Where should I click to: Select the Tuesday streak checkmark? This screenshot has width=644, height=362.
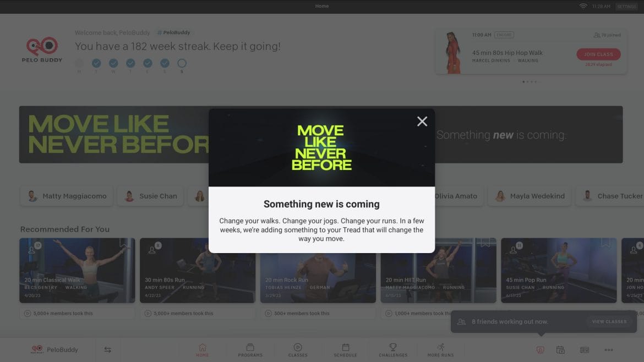(96, 63)
